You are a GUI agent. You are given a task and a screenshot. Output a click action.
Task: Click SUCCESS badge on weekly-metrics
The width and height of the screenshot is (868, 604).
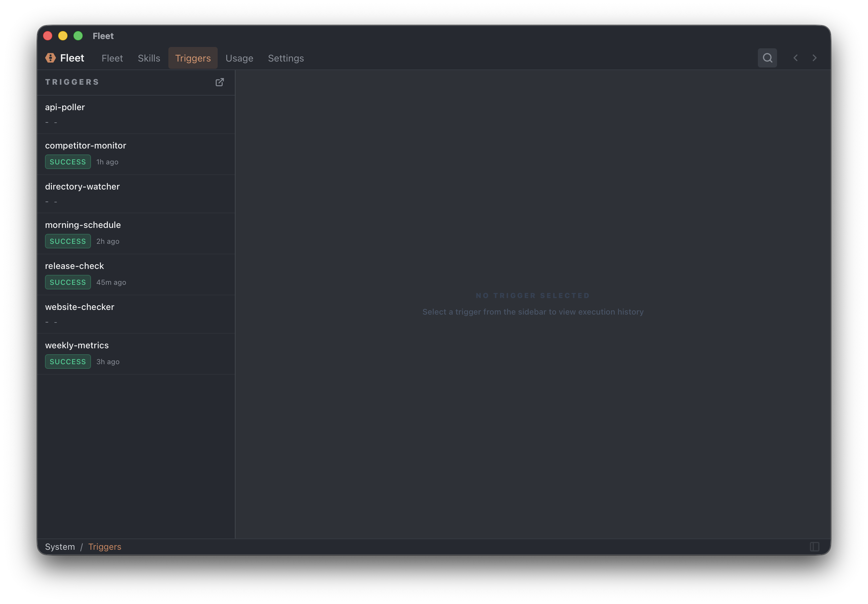tap(68, 361)
